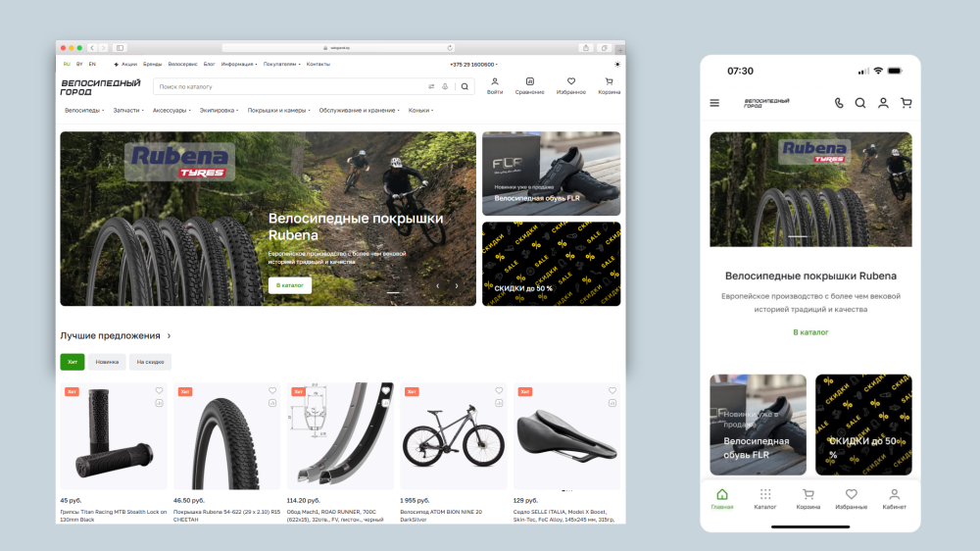Open the Сравнение comparison icon
The image size is (980, 551).
pos(529,86)
